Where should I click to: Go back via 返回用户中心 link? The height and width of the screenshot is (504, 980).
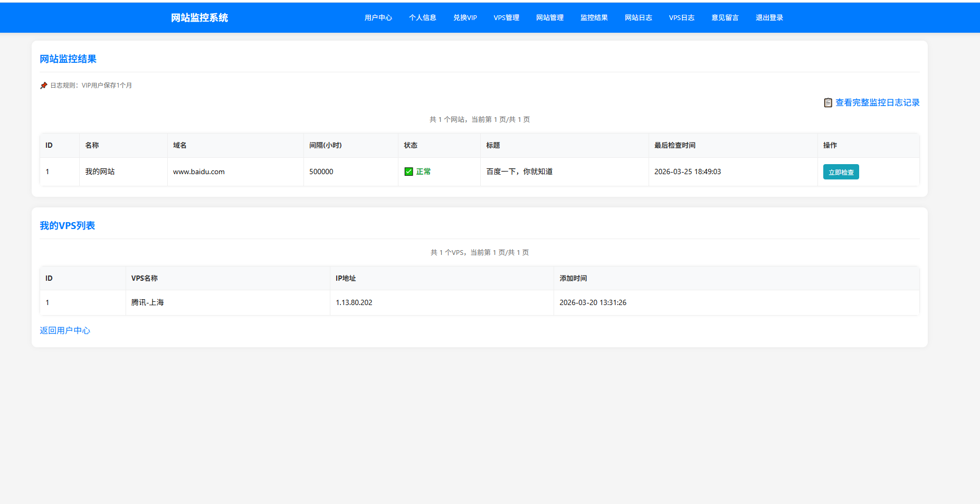coord(65,330)
